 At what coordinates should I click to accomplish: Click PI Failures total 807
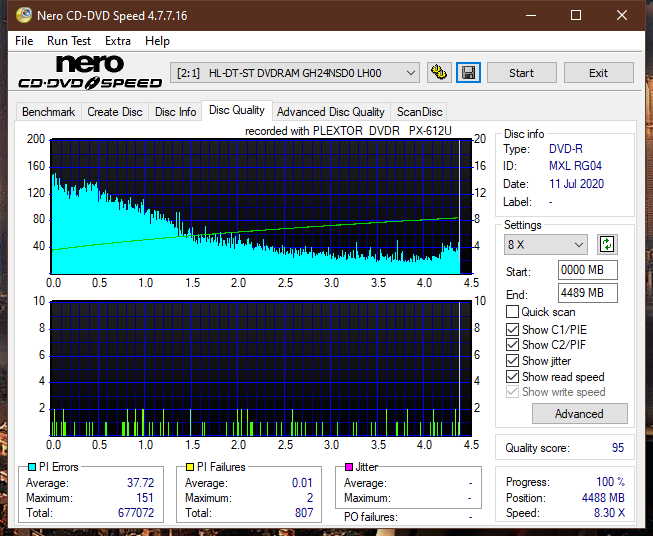304,513
